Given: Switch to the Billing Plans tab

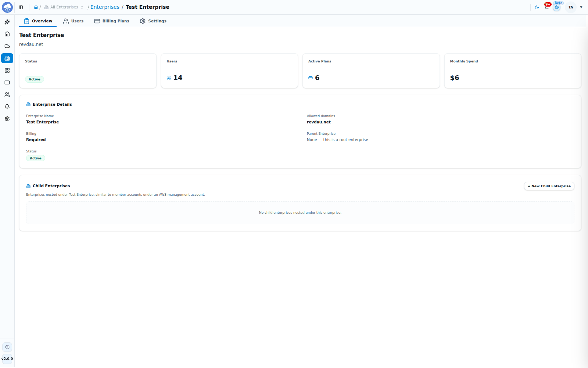Looking at the screenshot, I should (x=112, y=21).
